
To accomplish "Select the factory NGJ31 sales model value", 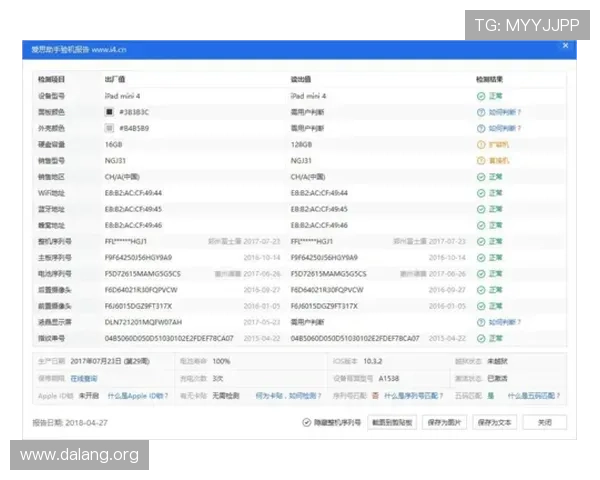I will pyautogui.click(x=115, y=161).
